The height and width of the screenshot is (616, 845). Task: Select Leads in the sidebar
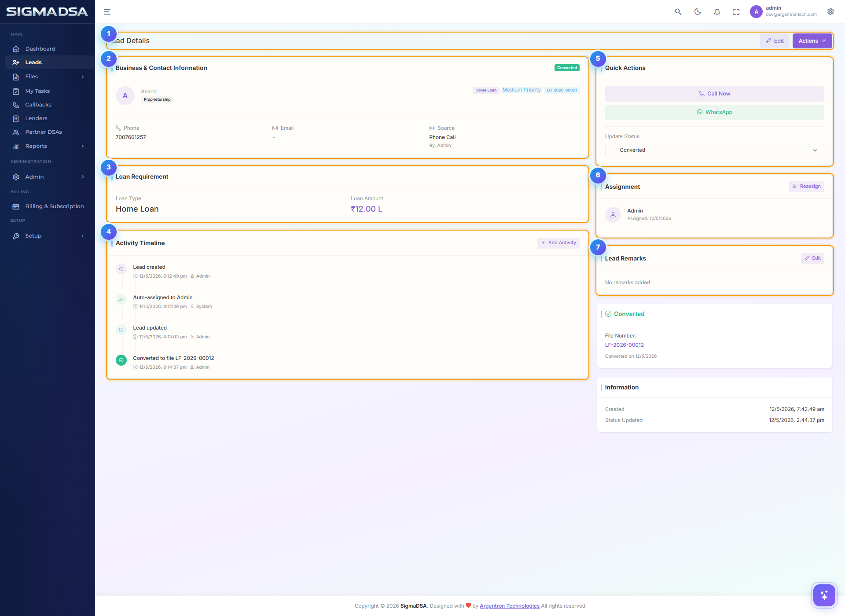(x=33, y=62)
